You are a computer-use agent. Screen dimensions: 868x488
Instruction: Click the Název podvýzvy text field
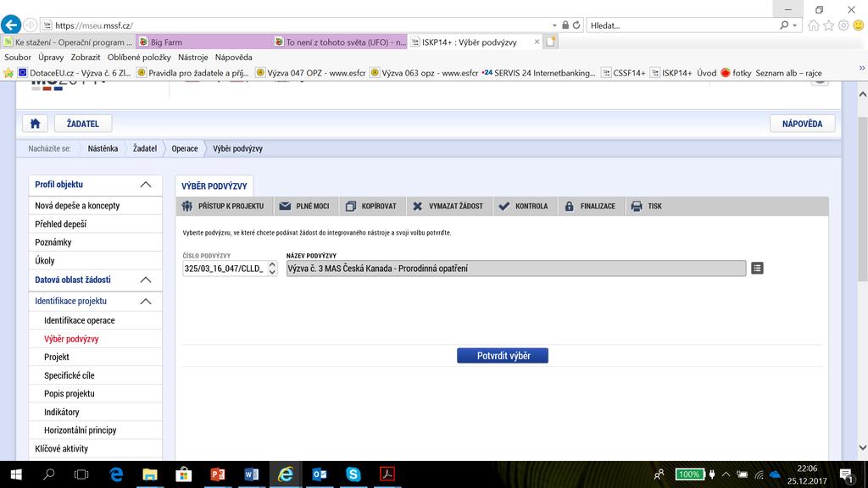(516, 269)
